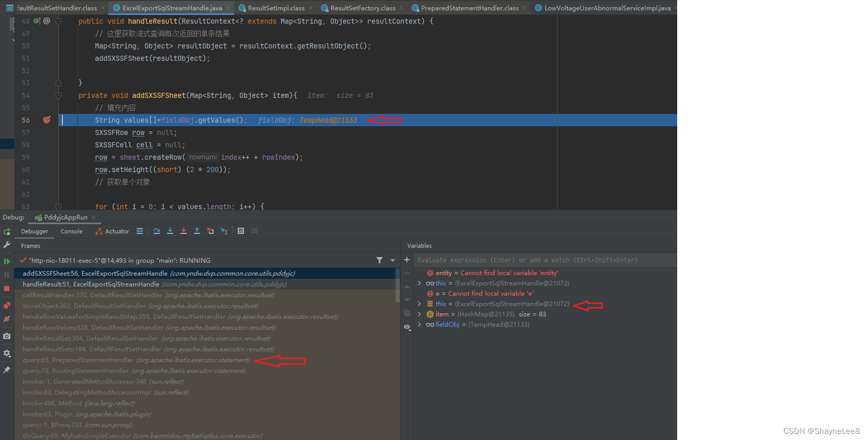Toggle watches view eye icon
The image size is (868, 440).
click(407, 327)
